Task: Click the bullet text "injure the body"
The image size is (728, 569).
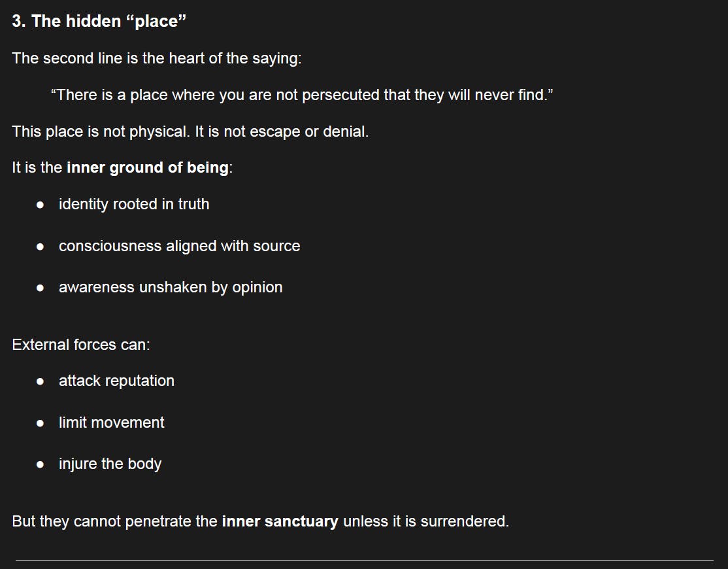Action: click(110, 464)
